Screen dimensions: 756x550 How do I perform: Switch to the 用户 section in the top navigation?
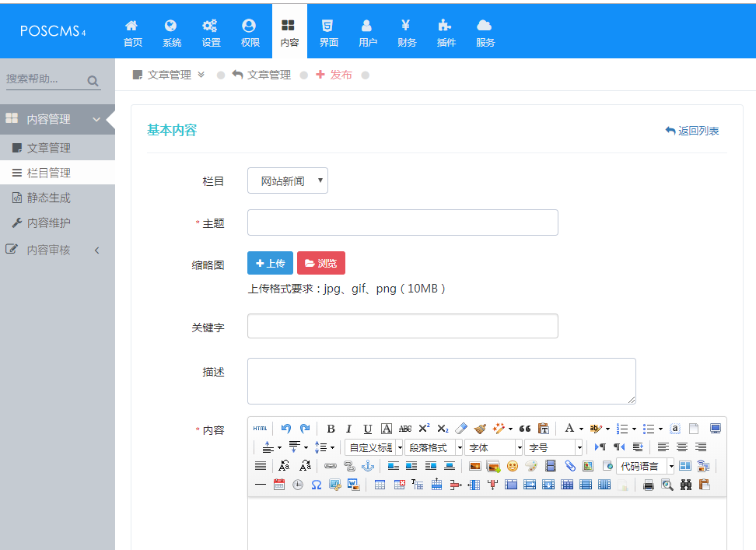tap(367, 31)
